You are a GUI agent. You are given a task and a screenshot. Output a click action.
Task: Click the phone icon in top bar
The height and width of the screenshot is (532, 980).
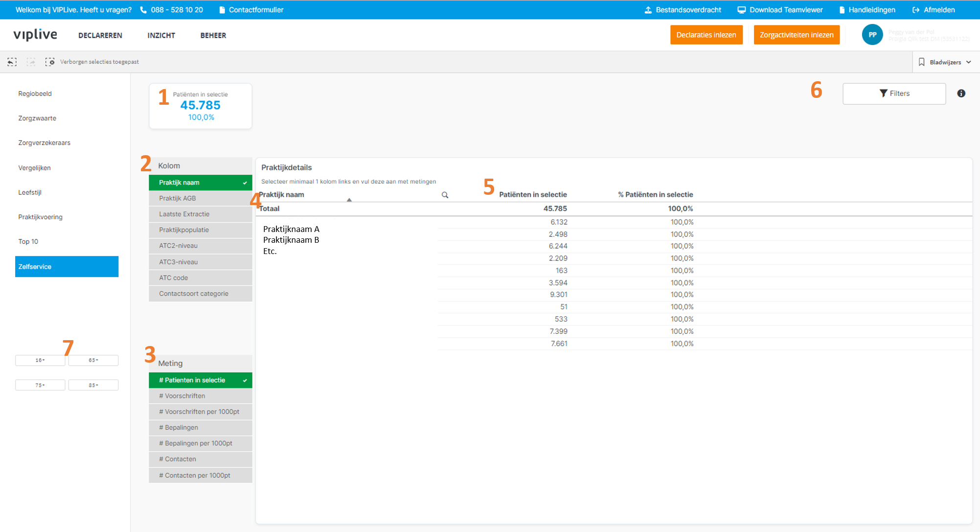click(x=143, y=10)
